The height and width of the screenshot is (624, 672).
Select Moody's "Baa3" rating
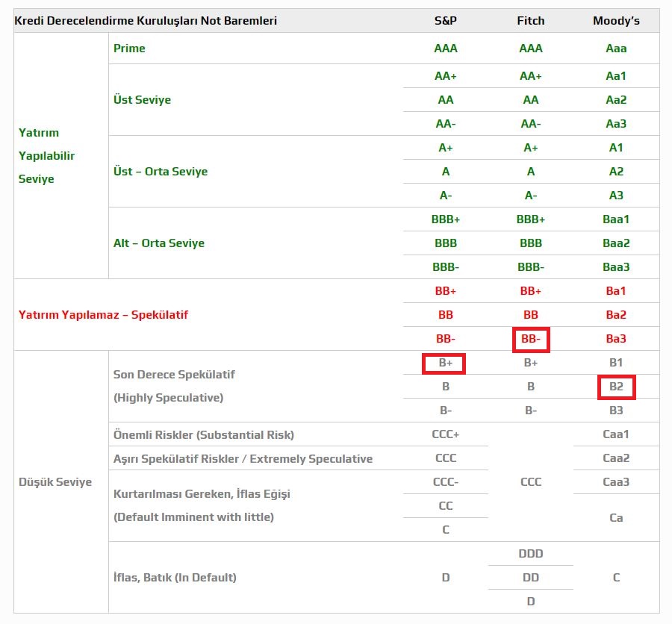(616, 267)
